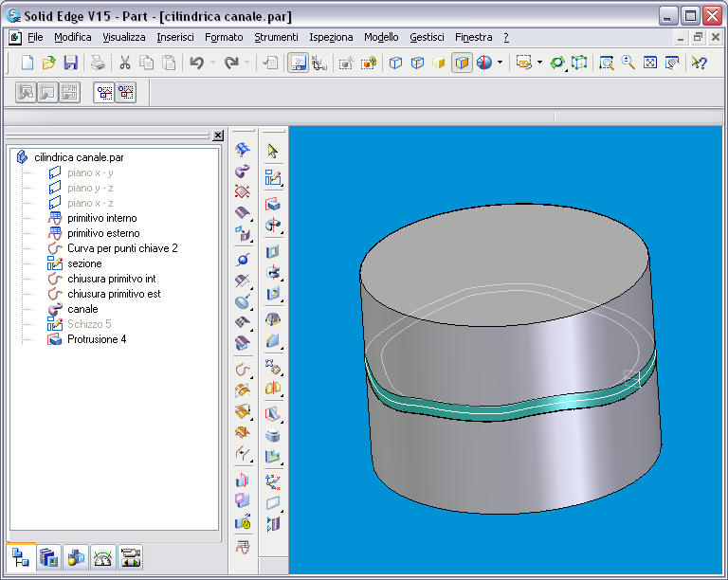The image size is (728, 580).
Task: Close the EdgeBar panel with the X
Action: pos(218,136)
